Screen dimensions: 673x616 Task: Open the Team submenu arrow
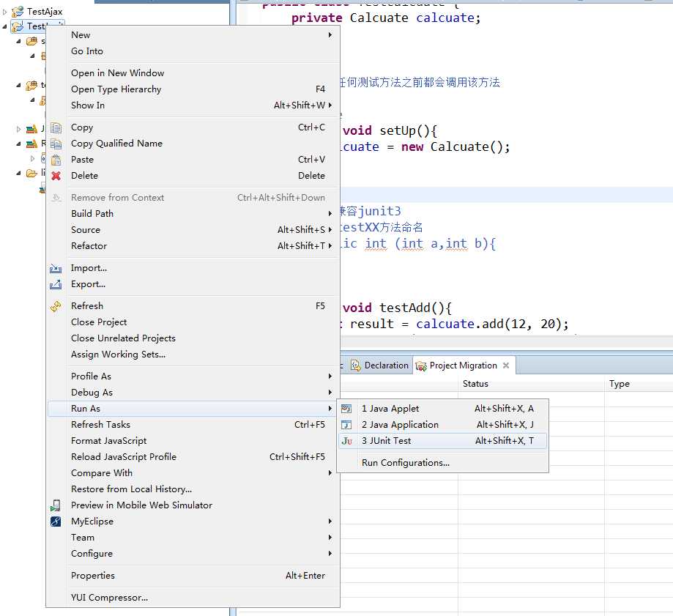click(330, 538)
